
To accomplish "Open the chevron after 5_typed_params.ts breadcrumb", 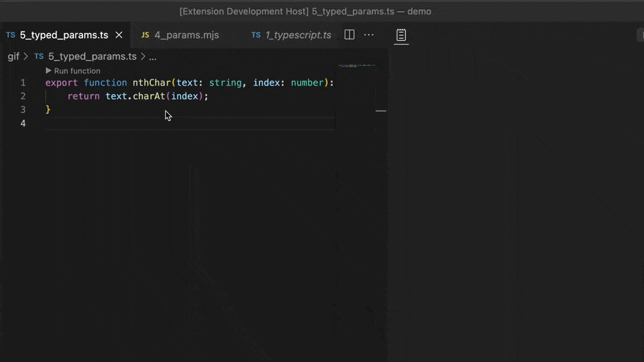I will point(143,56).
